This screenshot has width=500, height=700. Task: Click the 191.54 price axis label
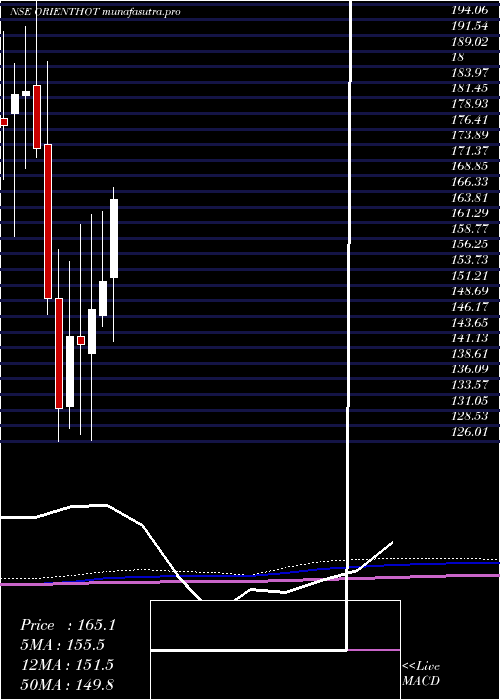coord(470,27)
